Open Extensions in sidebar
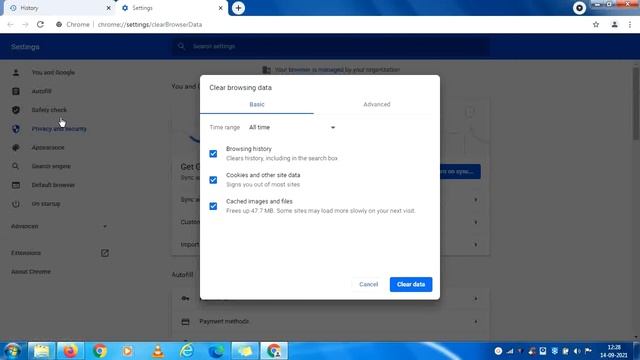The height and width of the screenshot is (360, 640). [x=26, y=253]
